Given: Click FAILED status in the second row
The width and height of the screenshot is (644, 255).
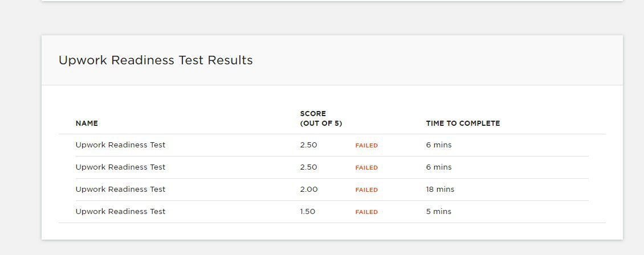Looking at the screenshot, I should (366, 168).
